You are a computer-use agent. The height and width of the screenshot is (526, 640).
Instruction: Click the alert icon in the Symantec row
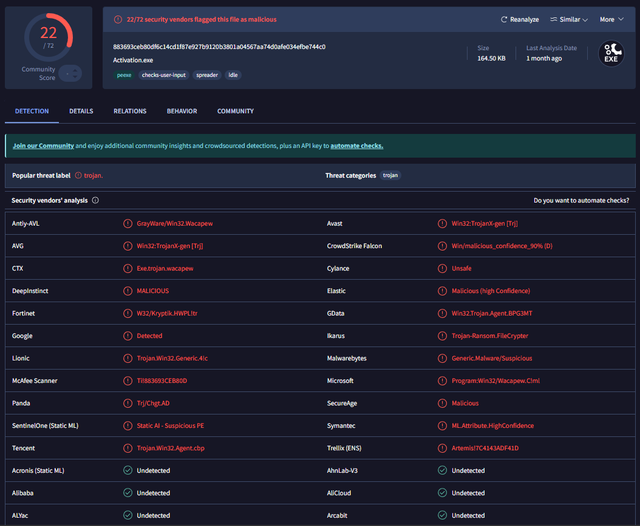[442, 426]
